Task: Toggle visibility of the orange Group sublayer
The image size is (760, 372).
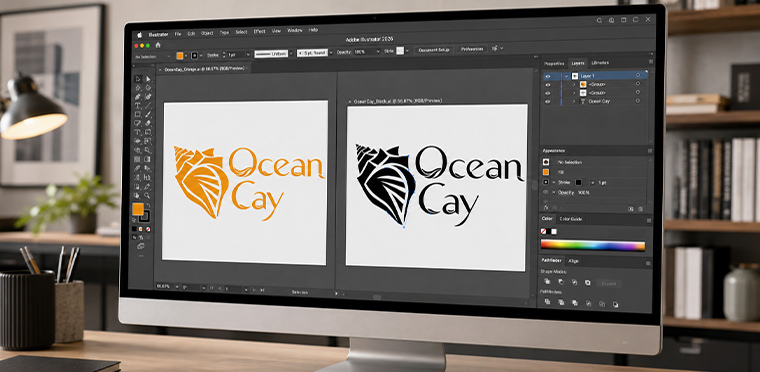Action: click(x=548, y=85)
